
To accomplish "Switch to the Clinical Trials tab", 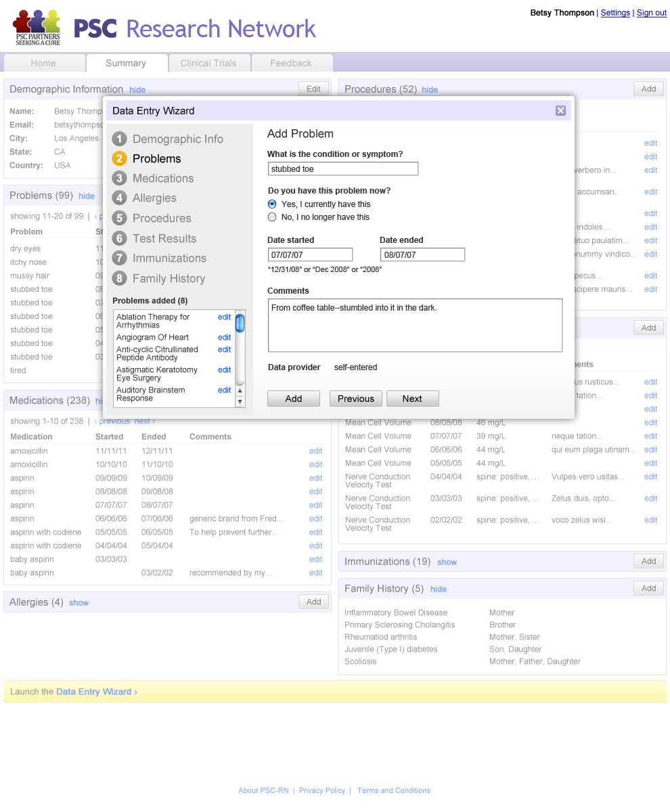I will [x=208, y=63].
